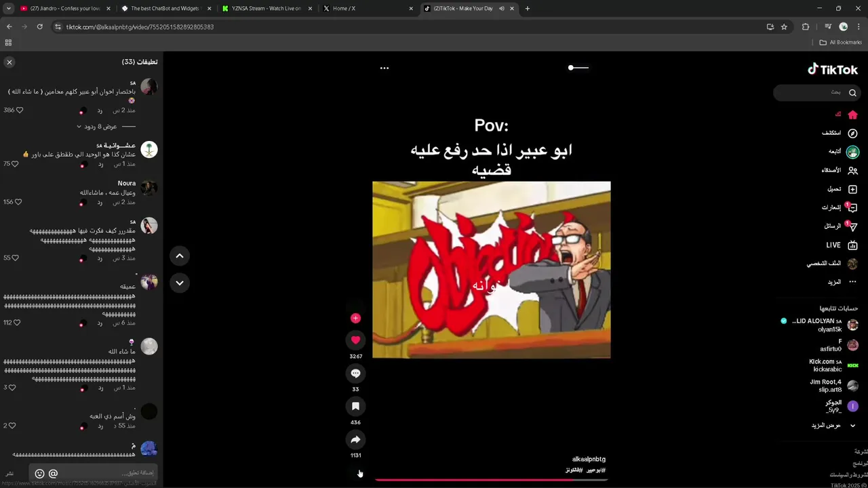Like the comment with 2 likes
Image resolution: width=868 pixels, height=488 pixels.
(x=12, y=426)
